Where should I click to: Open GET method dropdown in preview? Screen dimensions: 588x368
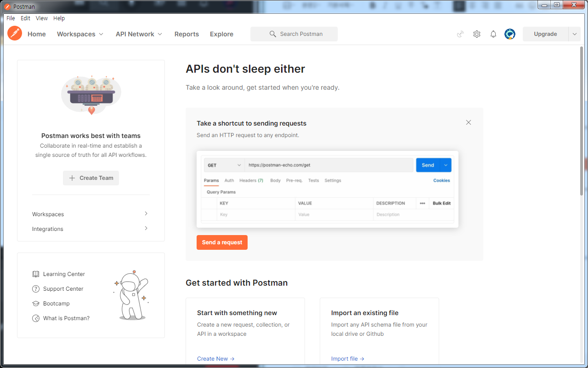pyautogui.click(x=224, y=165)
